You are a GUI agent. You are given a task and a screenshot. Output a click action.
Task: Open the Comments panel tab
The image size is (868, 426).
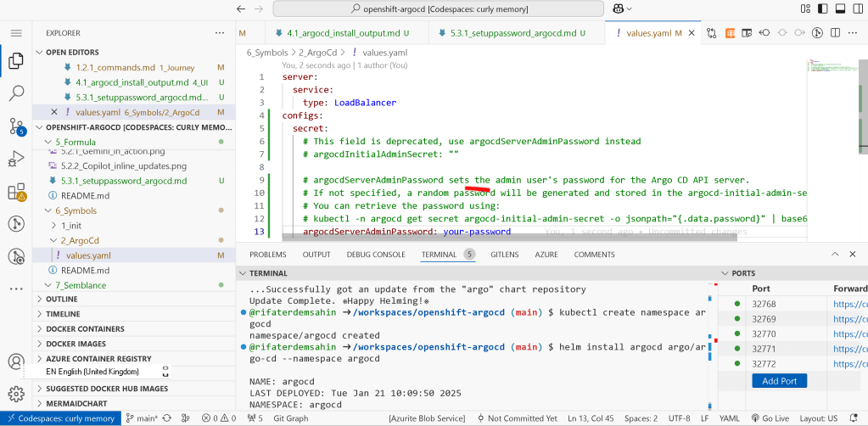pos(594,255)
